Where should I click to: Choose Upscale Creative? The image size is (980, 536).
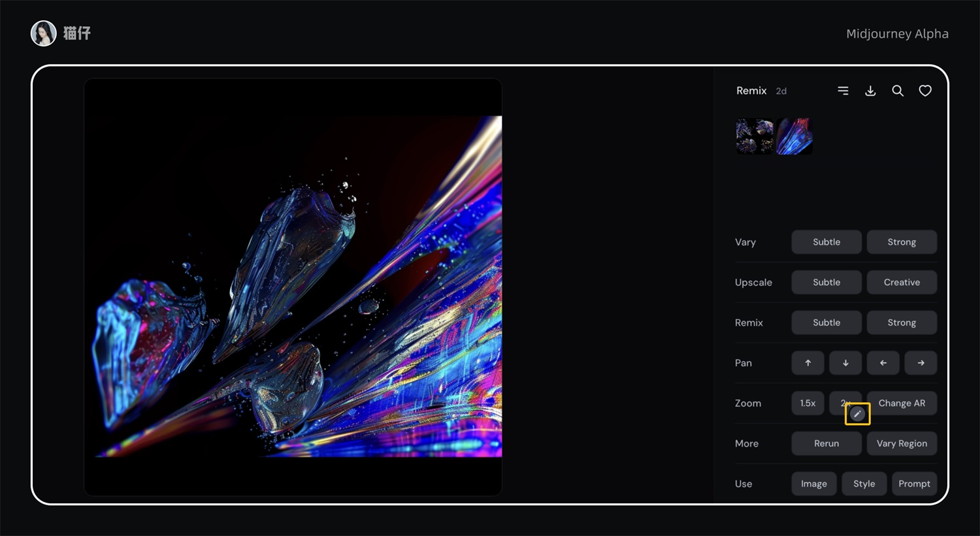(902, 283)
